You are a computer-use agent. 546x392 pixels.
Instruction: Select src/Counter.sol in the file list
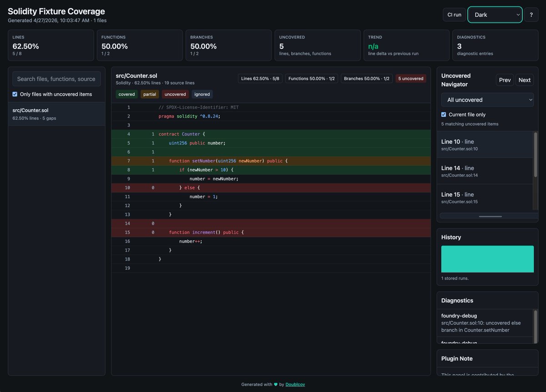56,114
